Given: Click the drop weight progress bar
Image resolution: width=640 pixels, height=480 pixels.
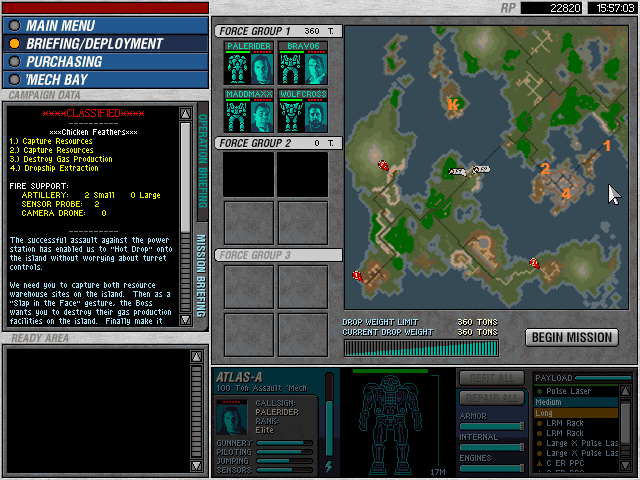Looking at the screenshot, I should point(421,349).
